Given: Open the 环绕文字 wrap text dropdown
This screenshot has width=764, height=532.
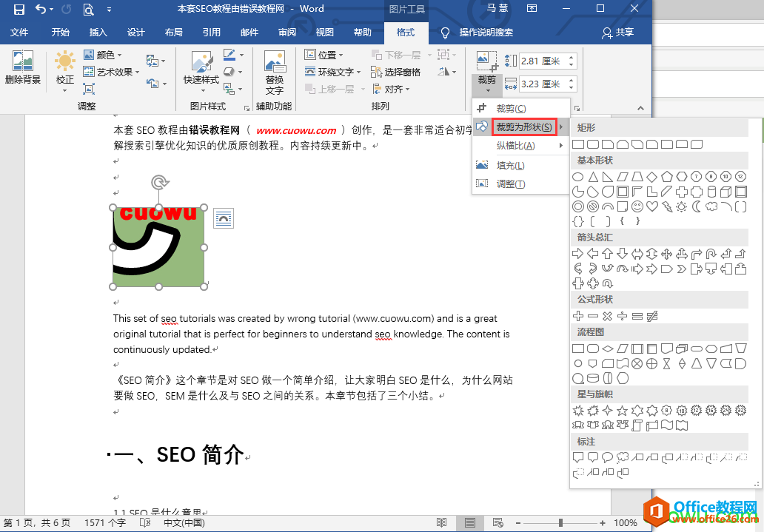Looking at the screenshot, I should pyautogui.click(x=333, y=72).
